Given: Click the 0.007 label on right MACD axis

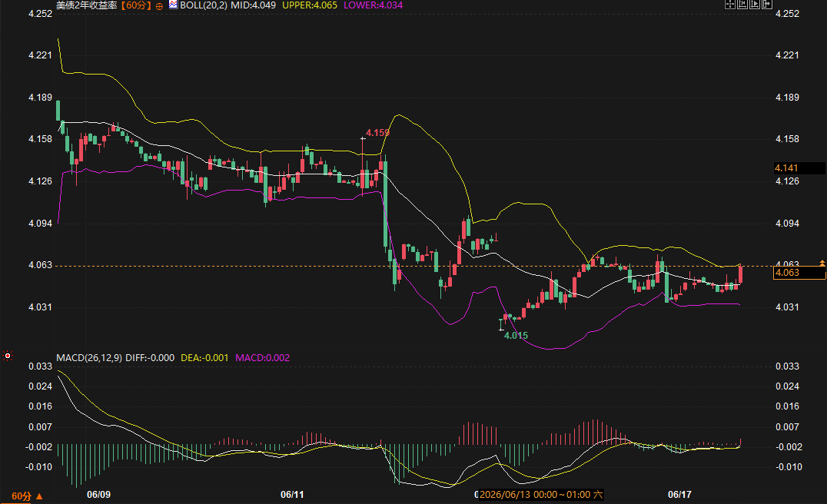Looking at the screenshot, I should [787, 427].
